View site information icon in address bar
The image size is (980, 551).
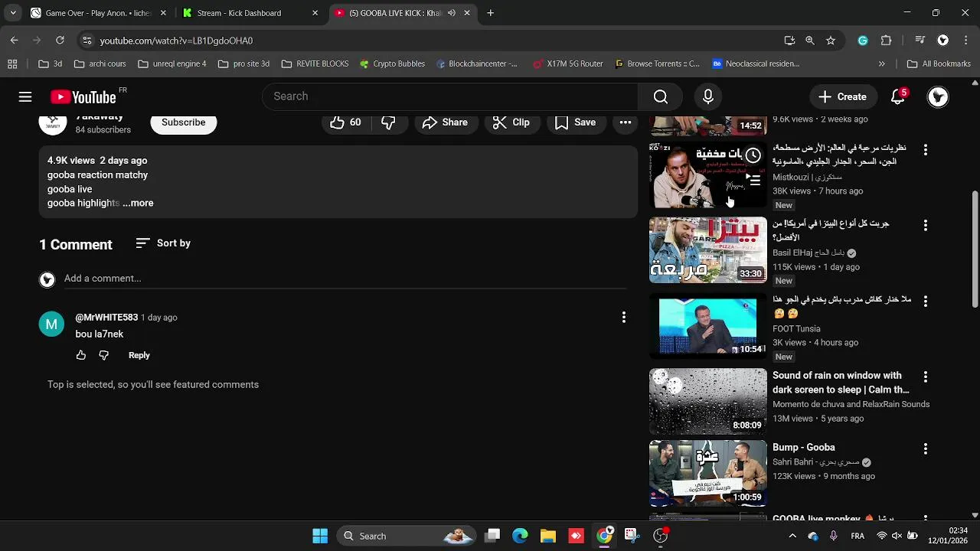(x=87, y=41)
